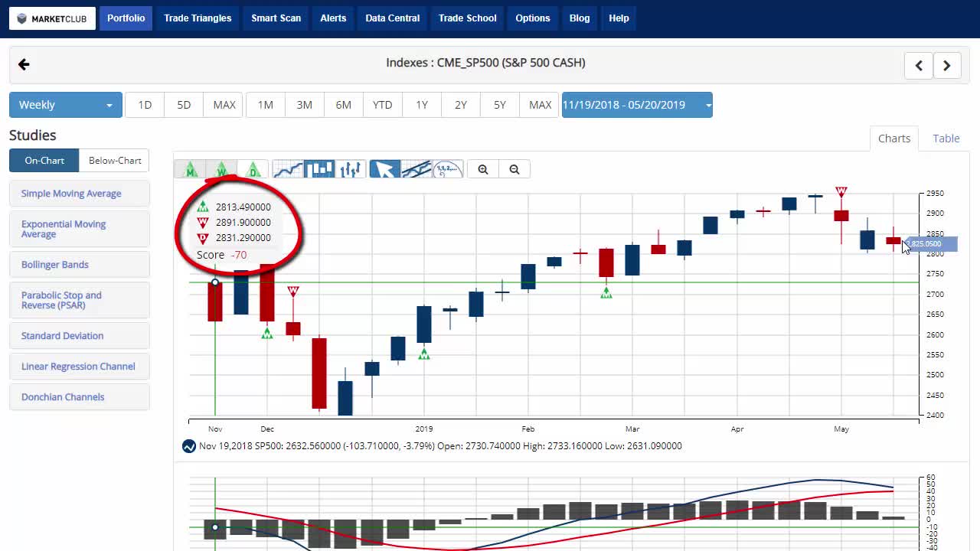Viewport: 980px width, 551px height.
Task: Set range to 3M
Action: tap(305, 105)
